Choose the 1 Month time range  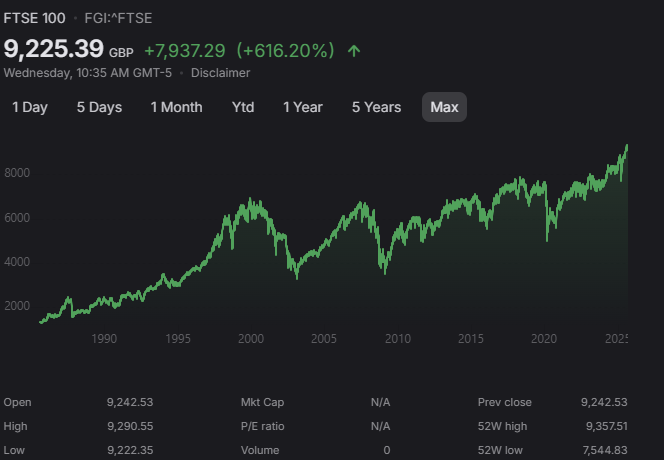(176, 107)
